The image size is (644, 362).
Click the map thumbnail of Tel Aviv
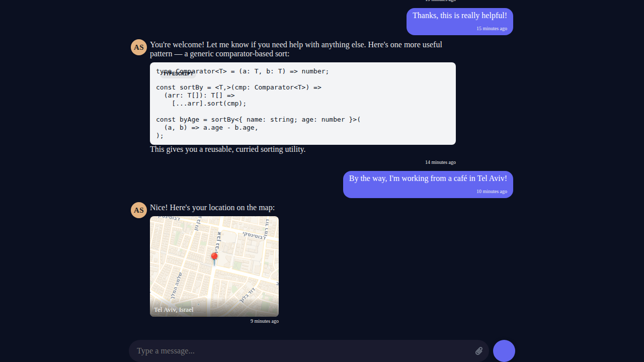coord(214,266)
